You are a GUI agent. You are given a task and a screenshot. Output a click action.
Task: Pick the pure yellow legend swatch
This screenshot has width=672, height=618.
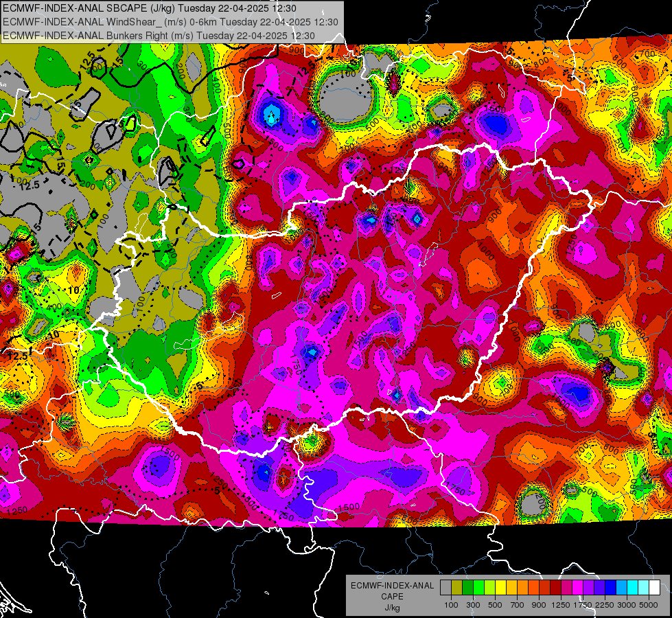click(x=500, y=588)
